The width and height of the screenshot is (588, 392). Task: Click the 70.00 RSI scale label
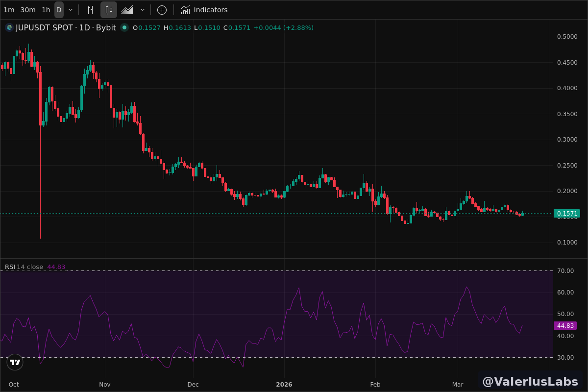(565, 270)
